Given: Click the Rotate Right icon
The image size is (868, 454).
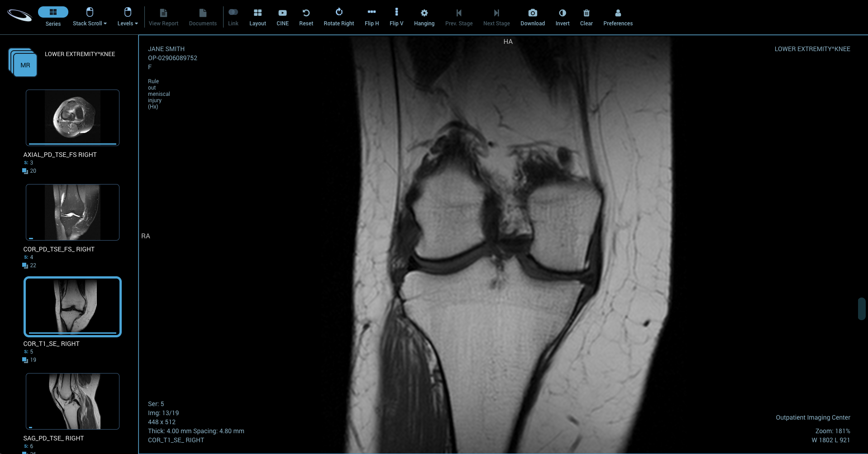Looking at the screenshot, I should pyautogui.click(x=339, y=13).
